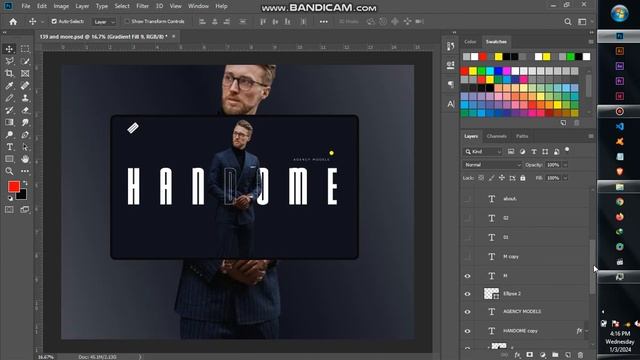Add a layer mask
The width and height of the screenshot is (640, 360).
(x=529, y=355)
